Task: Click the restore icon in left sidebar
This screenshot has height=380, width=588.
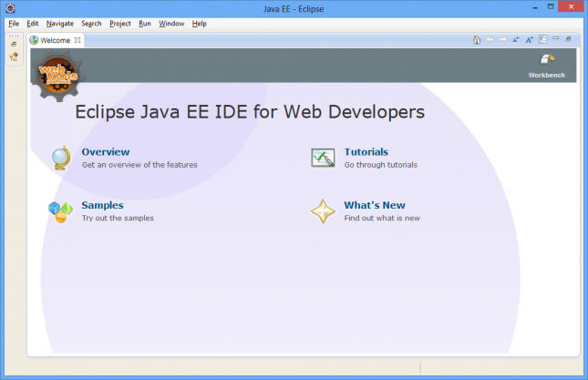Action: (x=14, y=44)
